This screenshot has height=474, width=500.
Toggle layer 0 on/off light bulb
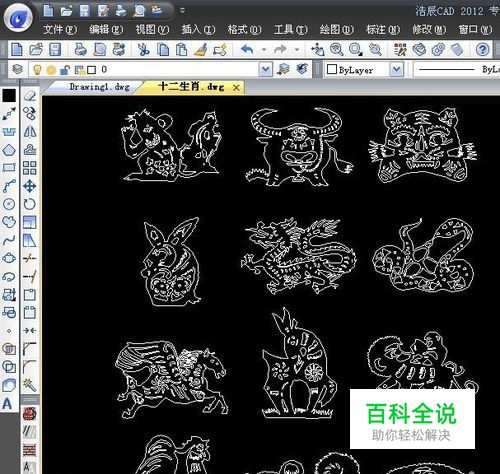37,70
